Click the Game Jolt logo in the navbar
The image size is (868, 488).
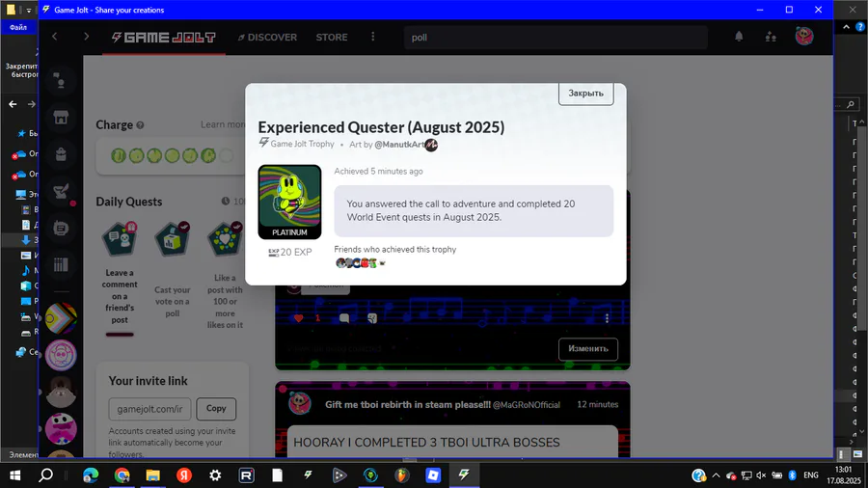pos(164,37)
